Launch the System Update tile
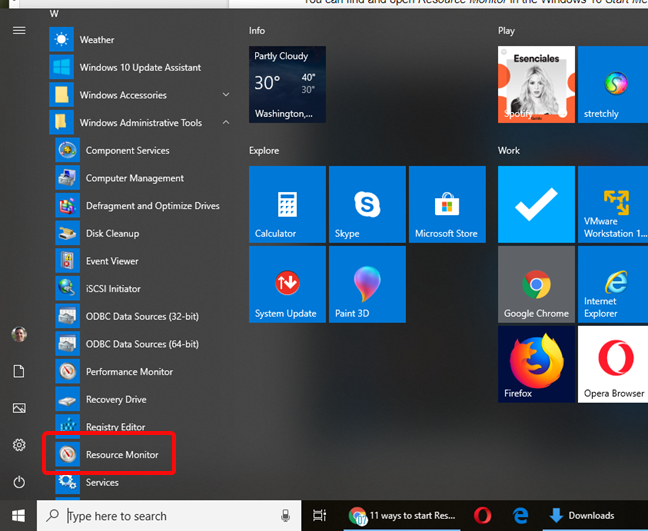This screenshot has height=531, width=648. click(x=287, y=284)
